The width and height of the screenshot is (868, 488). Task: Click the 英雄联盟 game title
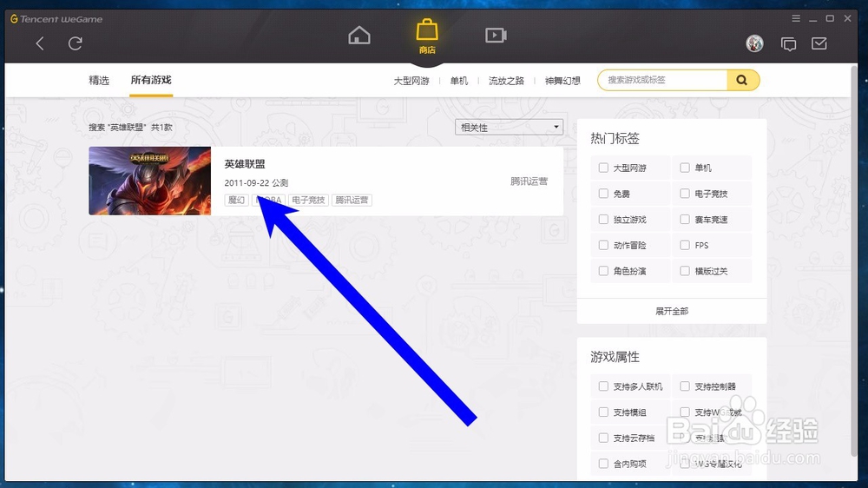(x=245, y=164)
